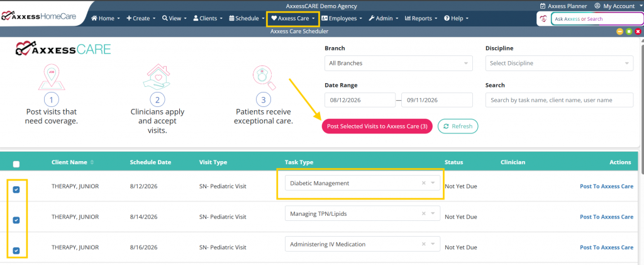Open the Administering IV Medication dropdown

pos(362,244)
